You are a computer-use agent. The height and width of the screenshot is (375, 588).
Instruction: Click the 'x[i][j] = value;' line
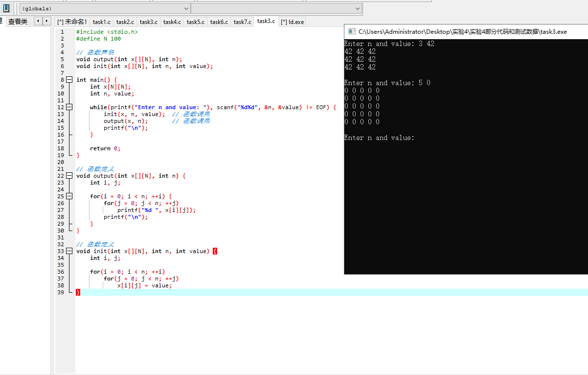(145, 285)
